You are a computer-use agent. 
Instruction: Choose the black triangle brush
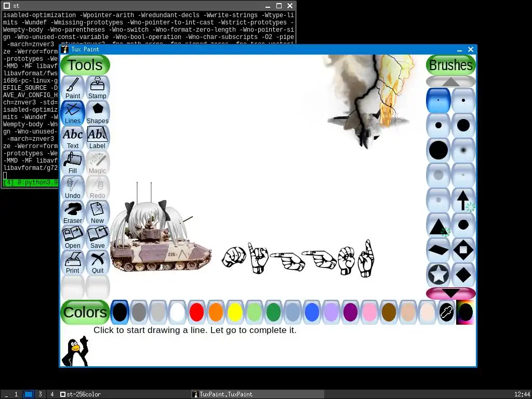[x=438, y=225]
